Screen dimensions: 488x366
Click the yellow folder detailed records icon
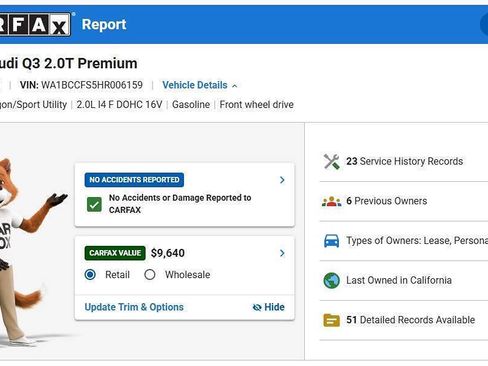coord(332,320)
